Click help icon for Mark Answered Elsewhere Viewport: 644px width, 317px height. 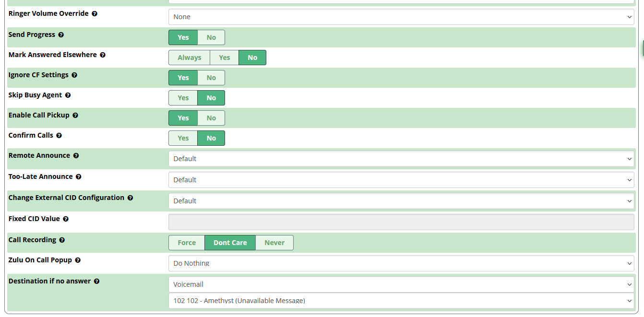103,55
